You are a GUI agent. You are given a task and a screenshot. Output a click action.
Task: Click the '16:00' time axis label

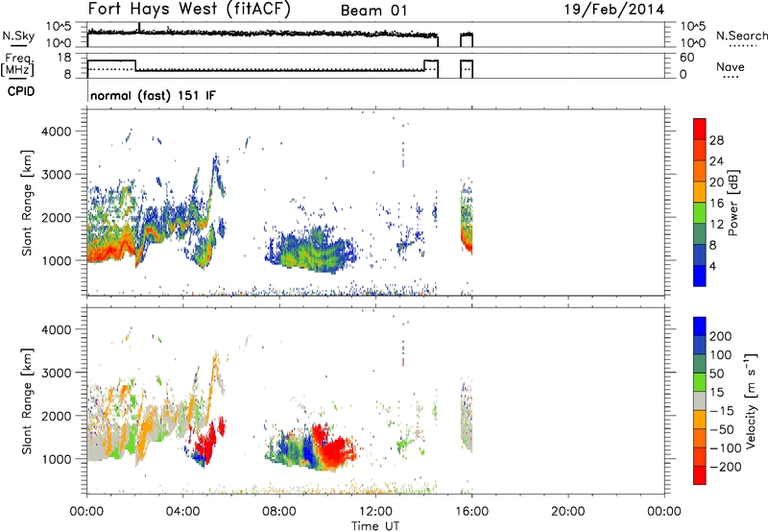coord(471,512)
